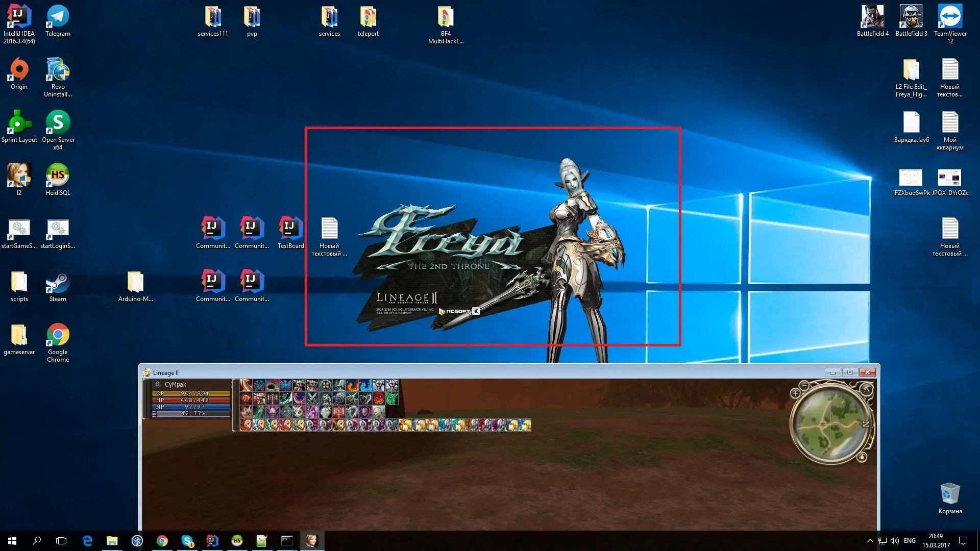Open TeamViewer 12 desktop shortcut

(x=950, y=23)
